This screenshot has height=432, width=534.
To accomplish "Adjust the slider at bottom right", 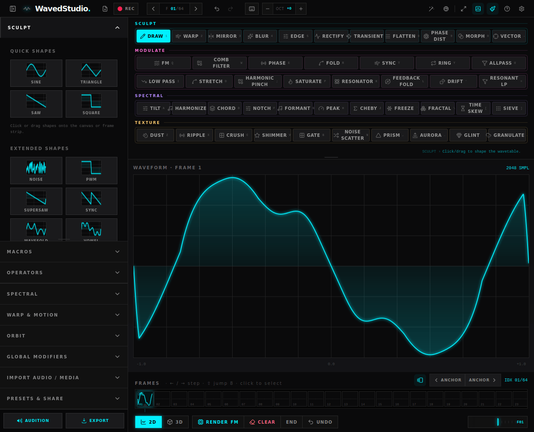I will tap(497, 422).
